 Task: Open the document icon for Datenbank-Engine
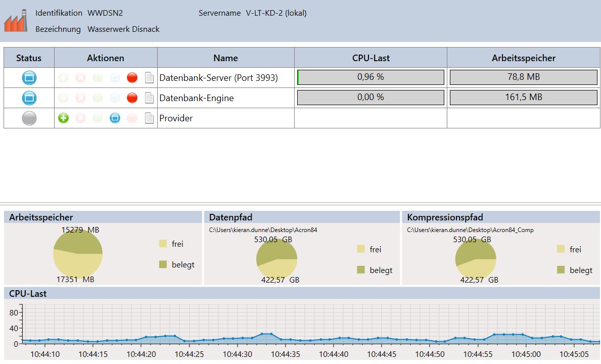(x=149, y=98)
